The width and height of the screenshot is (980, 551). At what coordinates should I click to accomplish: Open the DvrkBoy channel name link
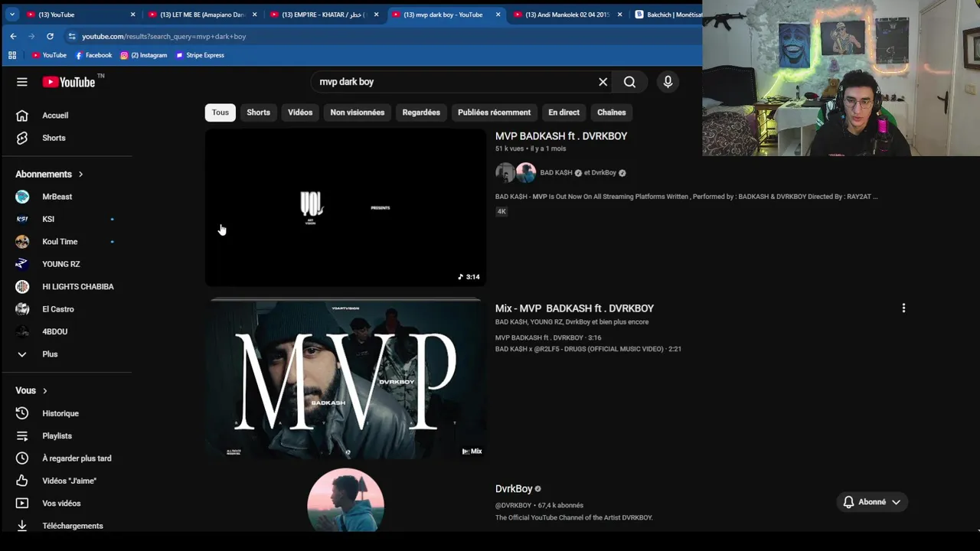(514, 489)
